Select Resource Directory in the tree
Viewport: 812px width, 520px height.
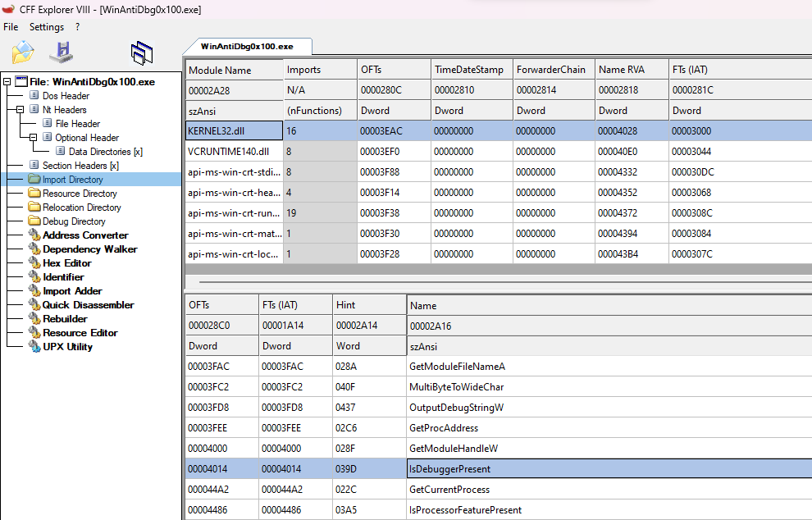(80, 194)
